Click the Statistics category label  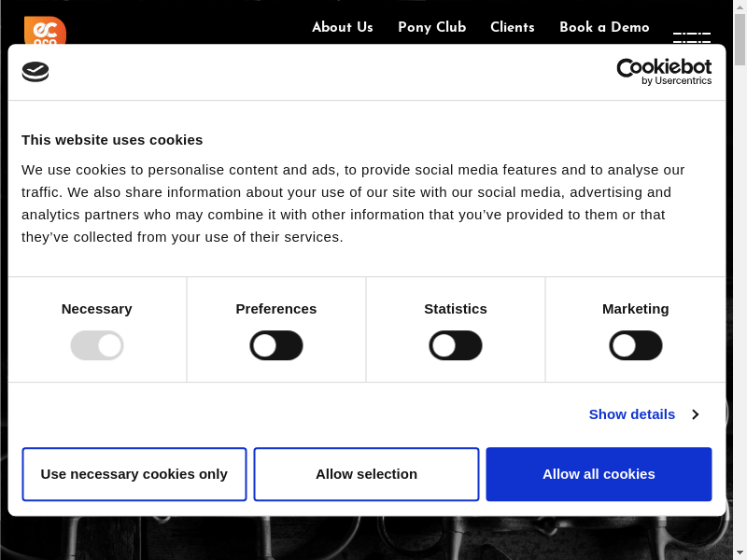coord(456,309)
